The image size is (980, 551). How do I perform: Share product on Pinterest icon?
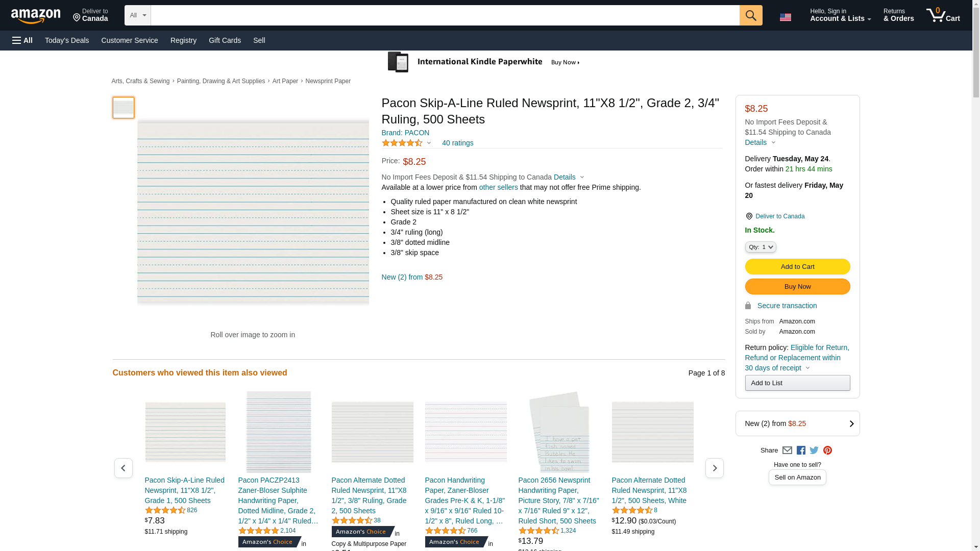pos(827,450)
